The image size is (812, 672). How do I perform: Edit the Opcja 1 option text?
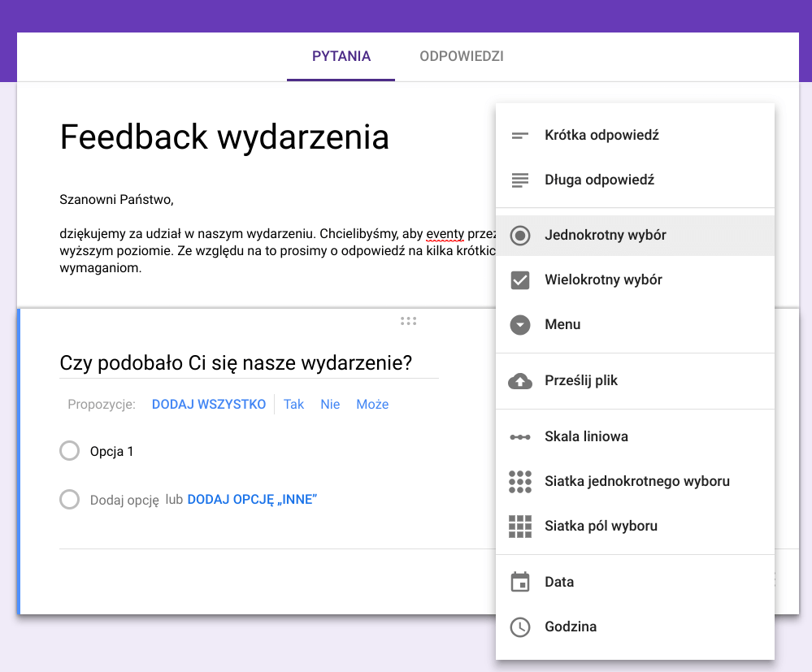pos(112,452)
